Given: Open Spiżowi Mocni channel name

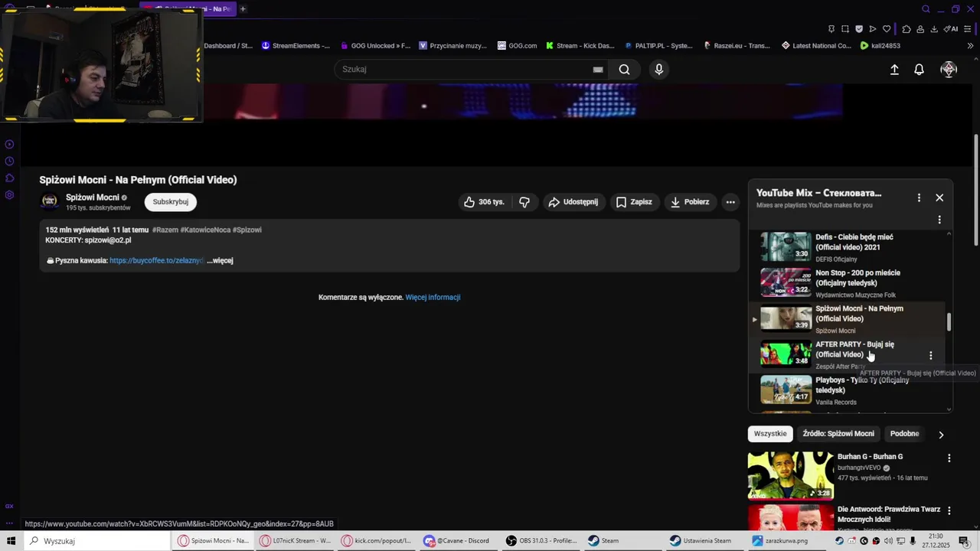Looking at the screenshot, I should click(93, 197).
